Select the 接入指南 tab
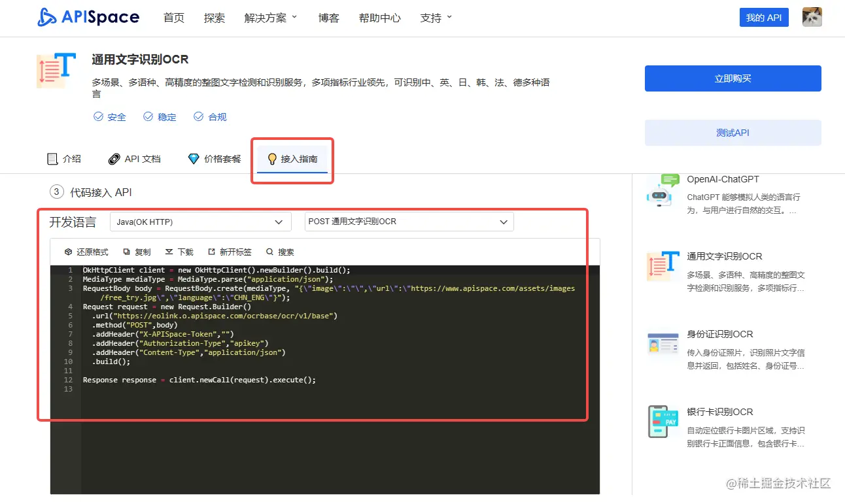The height and width of the screenshot is (504, 845). pos(292,159)
